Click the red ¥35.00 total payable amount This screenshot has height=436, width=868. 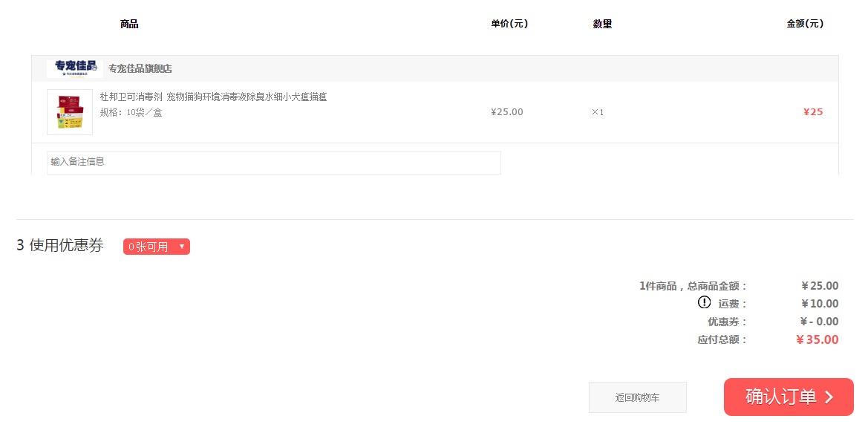pyautogui.click(x=817, y=340)
